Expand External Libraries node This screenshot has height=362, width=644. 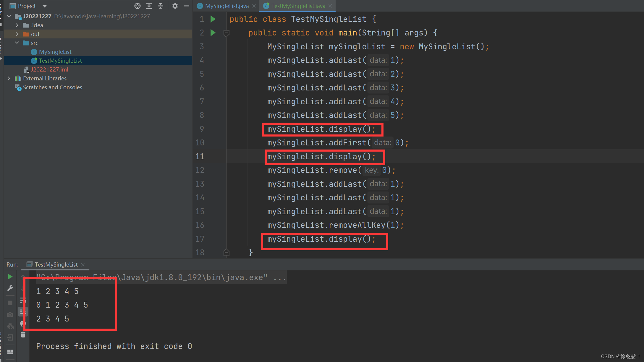(x=9, y=78)
